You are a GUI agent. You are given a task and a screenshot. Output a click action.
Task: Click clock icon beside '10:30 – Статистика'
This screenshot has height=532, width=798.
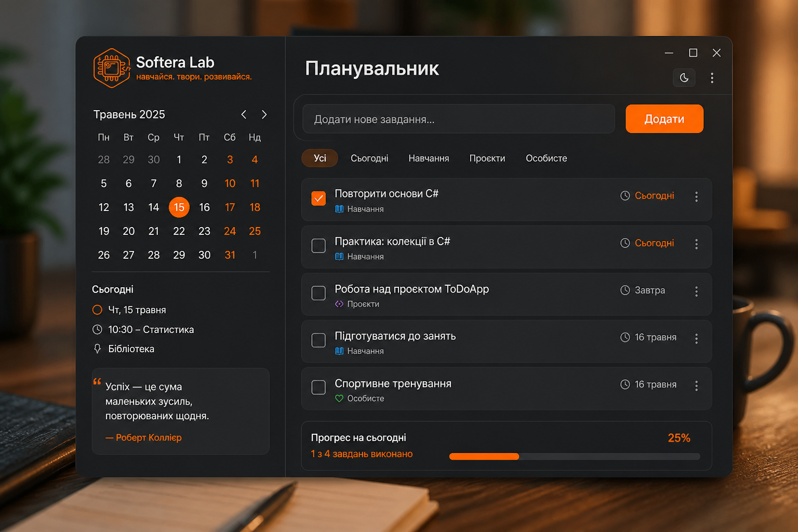97,329
